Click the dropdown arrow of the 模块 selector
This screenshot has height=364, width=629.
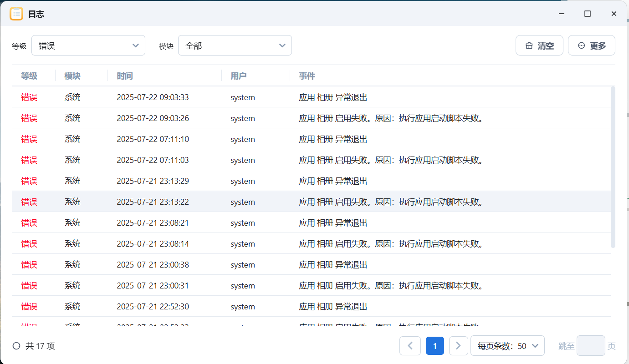pyautogui.click(x=282, y=45)
